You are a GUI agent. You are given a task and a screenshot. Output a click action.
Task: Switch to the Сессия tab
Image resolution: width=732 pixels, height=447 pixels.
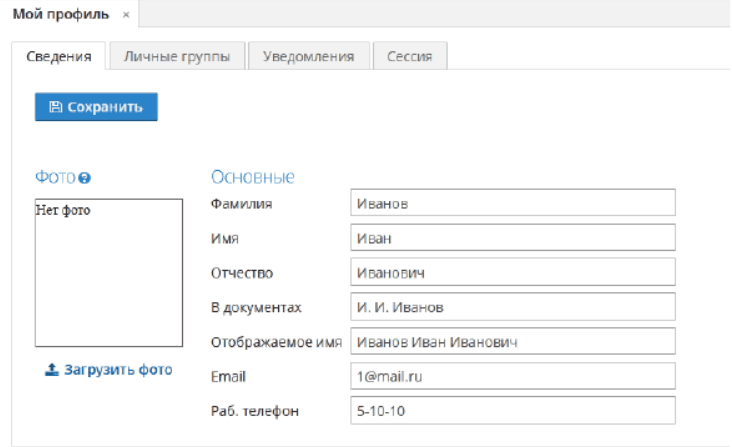tap(410, 56)
